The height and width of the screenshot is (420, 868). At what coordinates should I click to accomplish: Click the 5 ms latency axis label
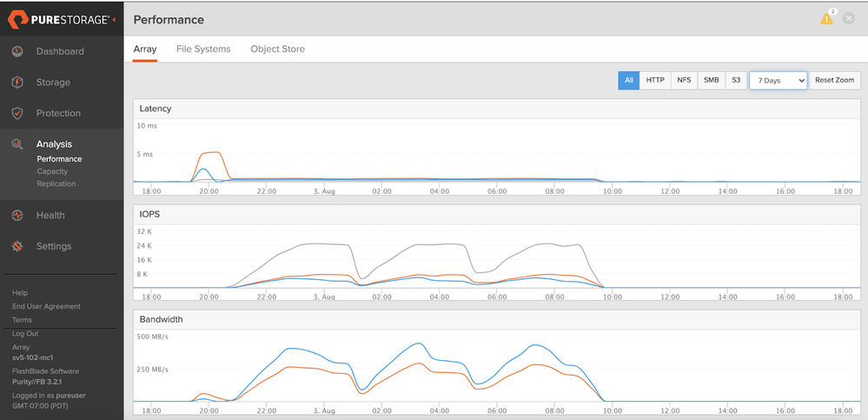145,154
